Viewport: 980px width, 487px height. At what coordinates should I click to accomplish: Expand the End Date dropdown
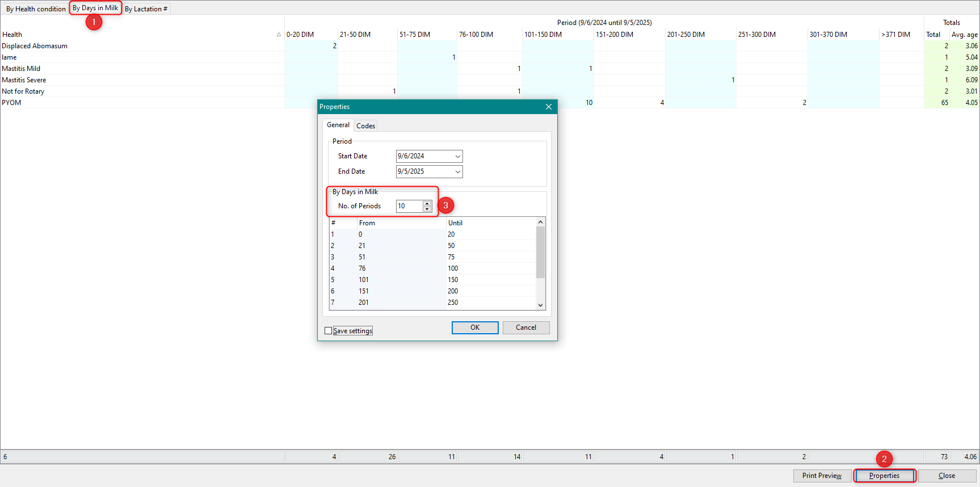pos(457,171)
